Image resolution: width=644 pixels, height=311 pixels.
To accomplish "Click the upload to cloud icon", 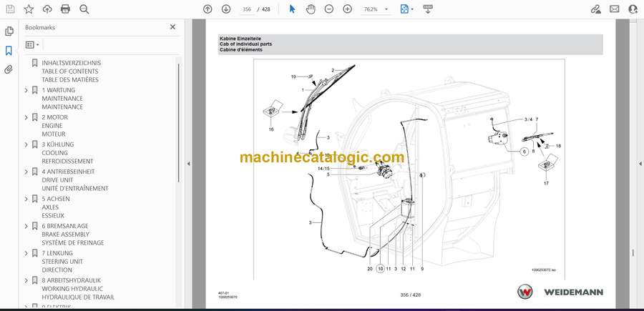I will pos(47,9).
